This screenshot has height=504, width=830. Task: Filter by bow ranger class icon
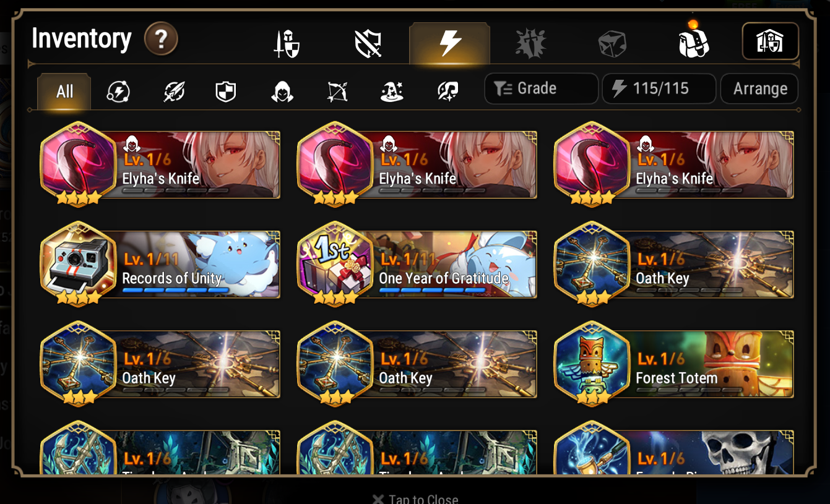pos(337,92)
